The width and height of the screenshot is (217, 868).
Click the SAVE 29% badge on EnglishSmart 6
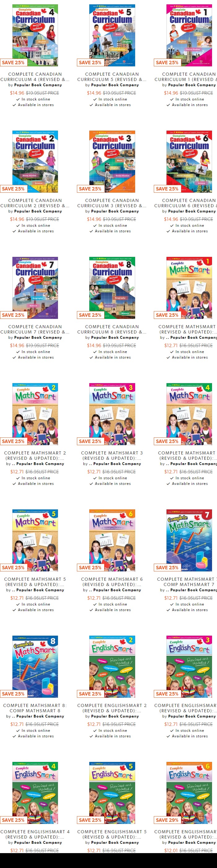tap(167, 820)
